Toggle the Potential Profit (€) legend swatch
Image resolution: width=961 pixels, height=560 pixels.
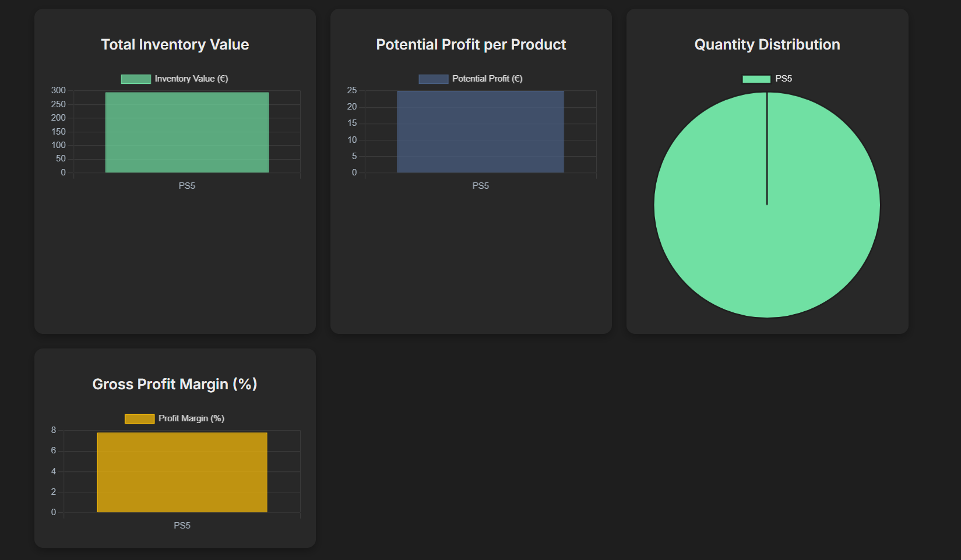pyautogui.click(x=434, y=79)
